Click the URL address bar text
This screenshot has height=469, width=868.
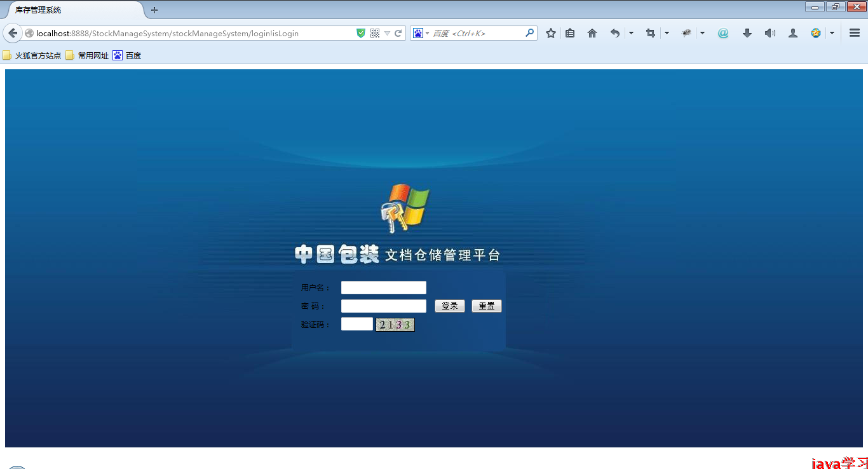click(x=167, y=33)
